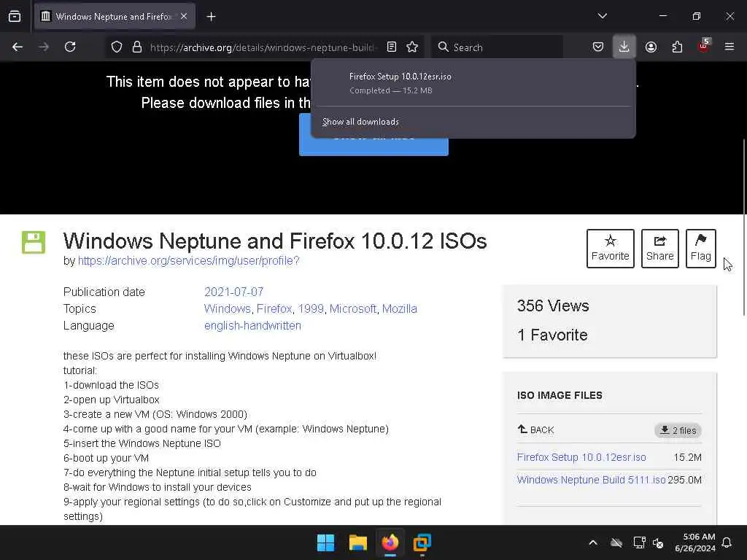Image resolution: width=747 pixels, height=560 pixels.
Task: Select Show all downloads
Action: (x=360, y=122)
